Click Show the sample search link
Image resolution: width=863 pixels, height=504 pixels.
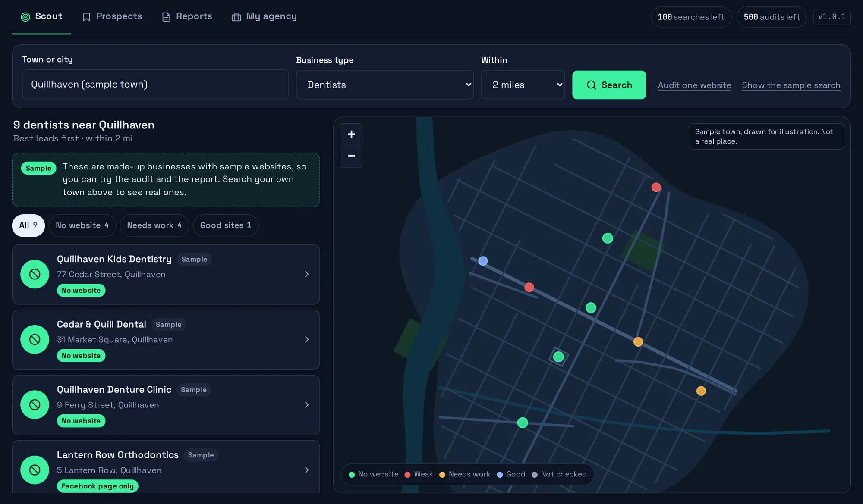point(791,85)
